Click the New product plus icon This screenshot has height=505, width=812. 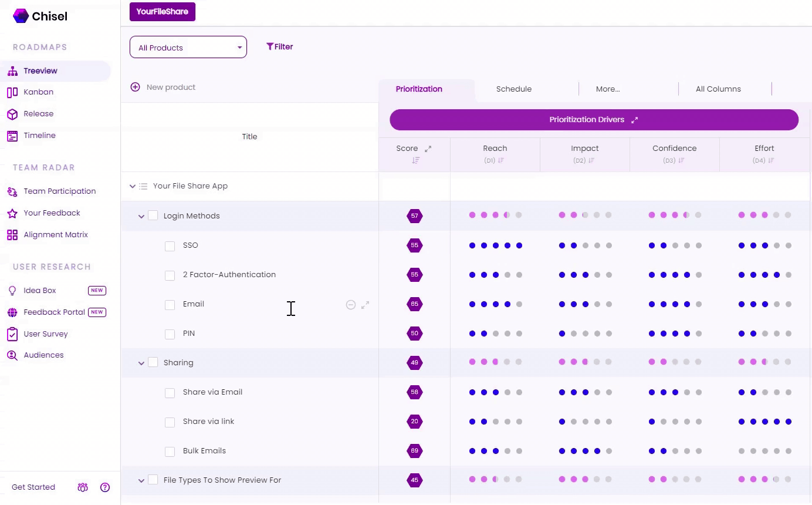[x=135, y=87]
